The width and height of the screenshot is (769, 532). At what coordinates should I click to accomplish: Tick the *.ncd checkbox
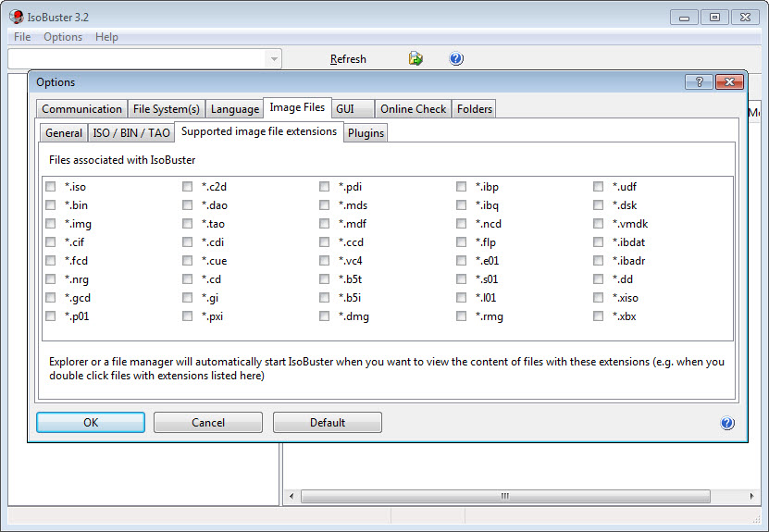pyautogui.click(x=461, y=224)
